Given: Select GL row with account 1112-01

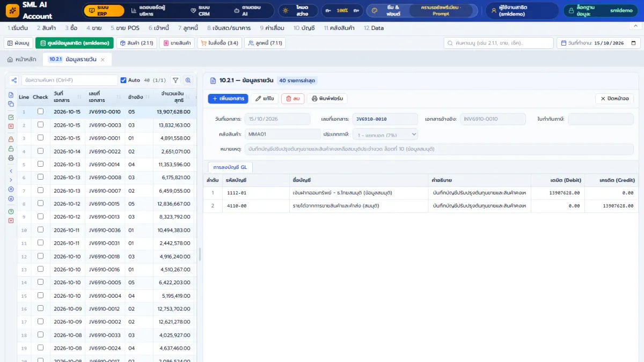Looking at the screenshot, I should tap(421, 193).
